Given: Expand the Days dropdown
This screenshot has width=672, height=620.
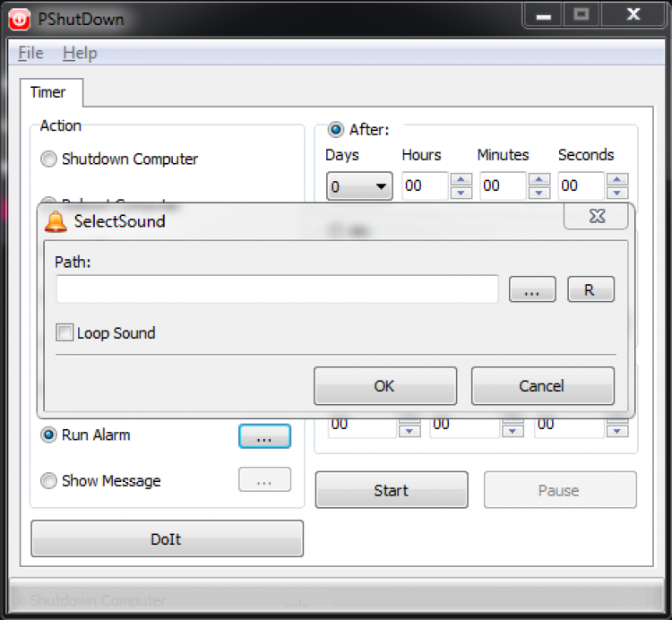Looking at the screenshot, I should click(359, 186).
